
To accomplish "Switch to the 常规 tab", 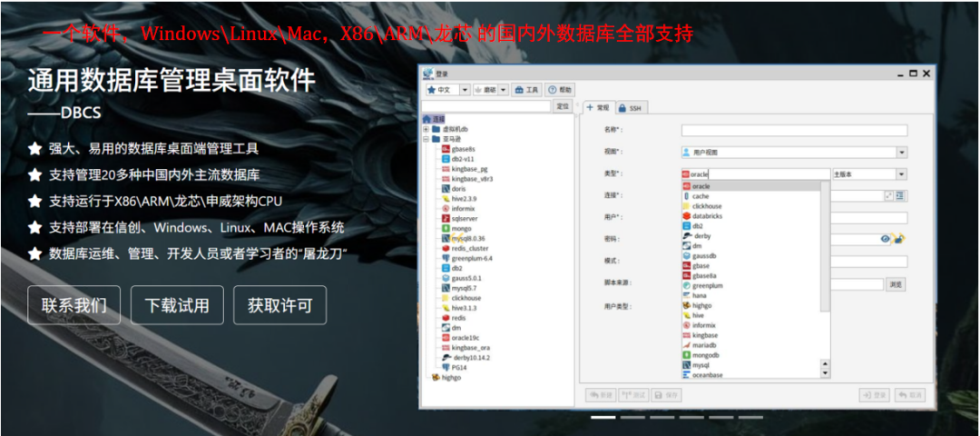I will click(x=599, y=107).
